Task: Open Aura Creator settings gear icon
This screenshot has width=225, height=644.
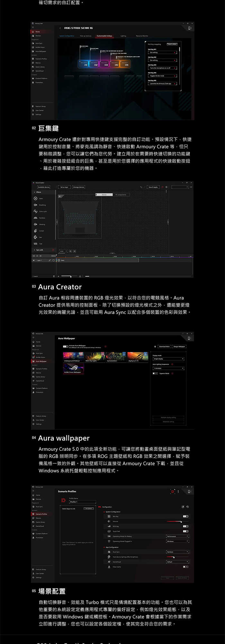Action: (x=166, y=187)
